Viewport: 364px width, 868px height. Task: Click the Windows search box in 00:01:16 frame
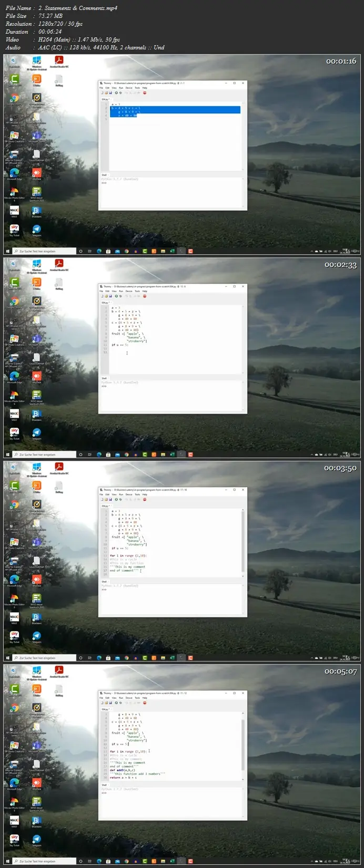44,251
